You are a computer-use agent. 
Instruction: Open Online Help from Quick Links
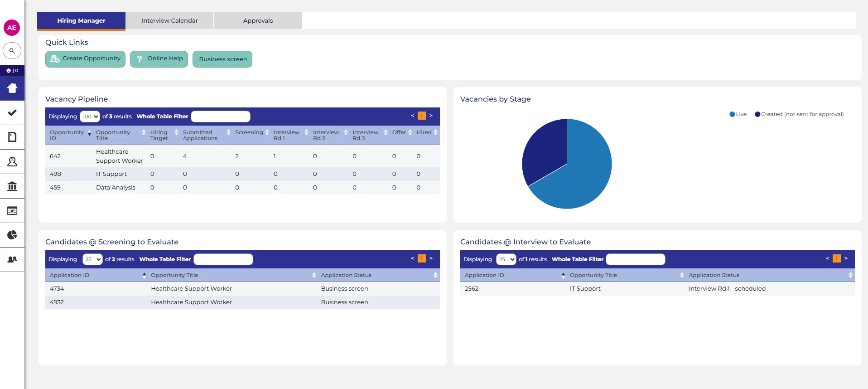159,59
